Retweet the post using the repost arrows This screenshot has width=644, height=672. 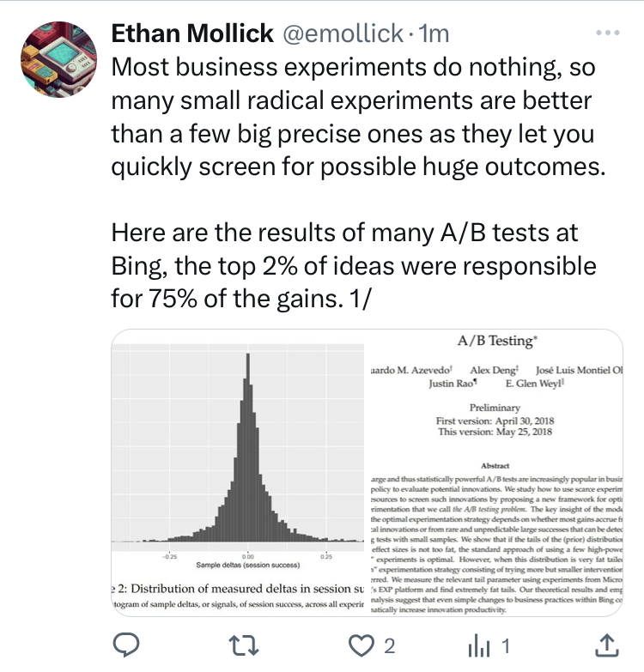click(243, 646)
